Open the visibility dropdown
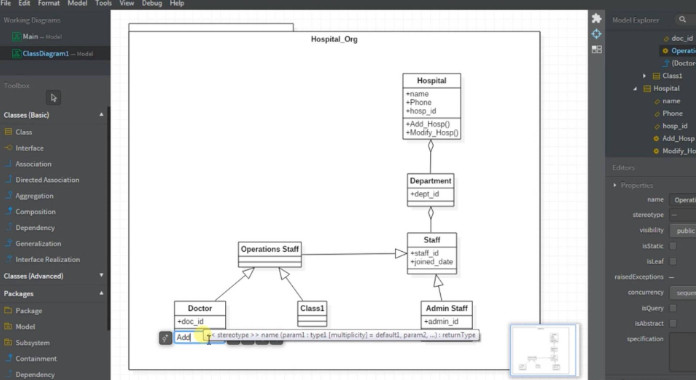Image resolution: width=696 pixels, height=380 pixels. tap(683, 230)
